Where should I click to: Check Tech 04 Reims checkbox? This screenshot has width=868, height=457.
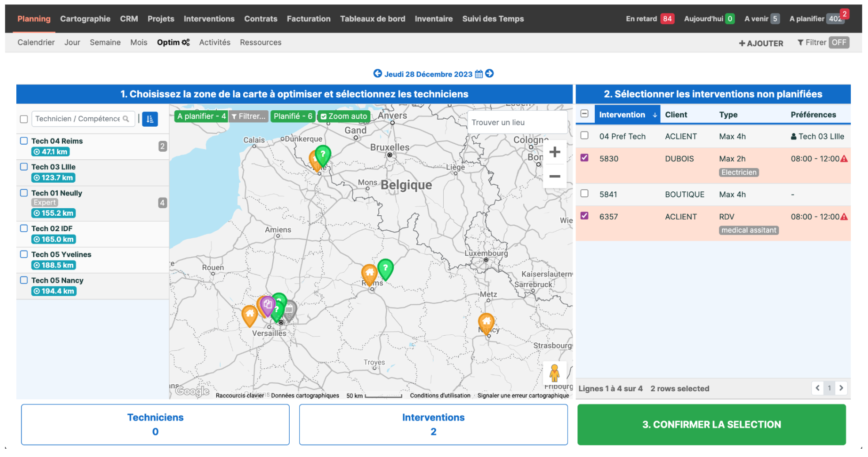[24, 141]
